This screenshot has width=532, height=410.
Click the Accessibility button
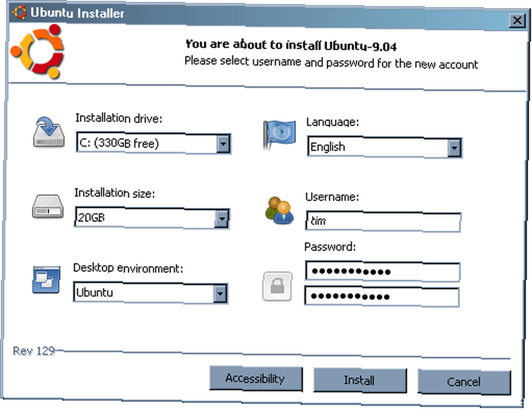coord(256,379)
